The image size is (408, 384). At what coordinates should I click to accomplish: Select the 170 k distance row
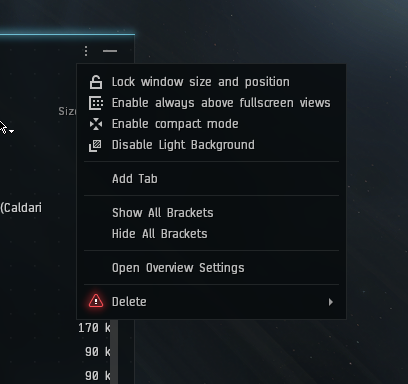pyautogui.click(x=94, y=328)
